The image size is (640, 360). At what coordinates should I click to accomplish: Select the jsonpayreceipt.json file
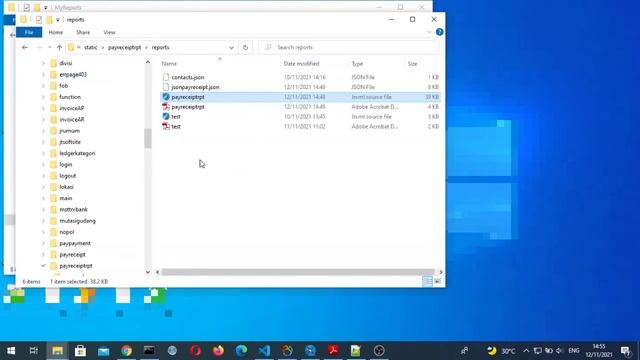point(195,87)
